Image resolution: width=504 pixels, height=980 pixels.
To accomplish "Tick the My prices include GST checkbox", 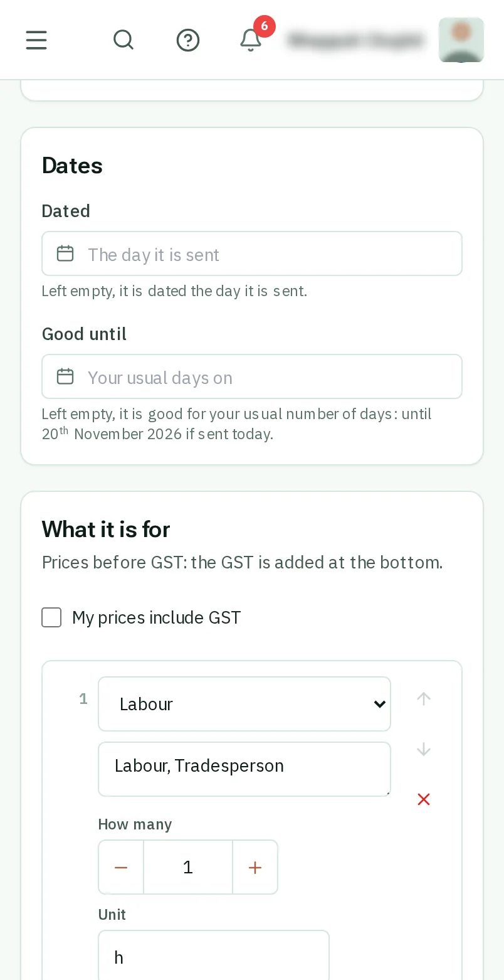I will (x=51, y=617).
